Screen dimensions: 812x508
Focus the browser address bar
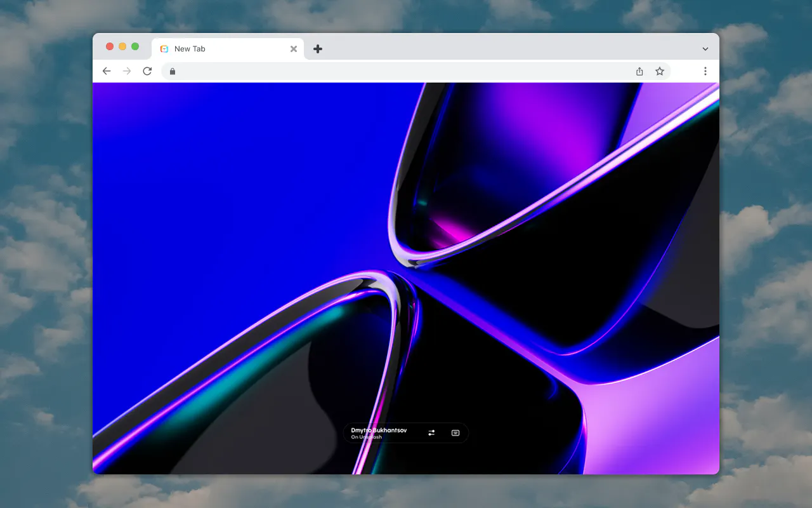[416, 71]
